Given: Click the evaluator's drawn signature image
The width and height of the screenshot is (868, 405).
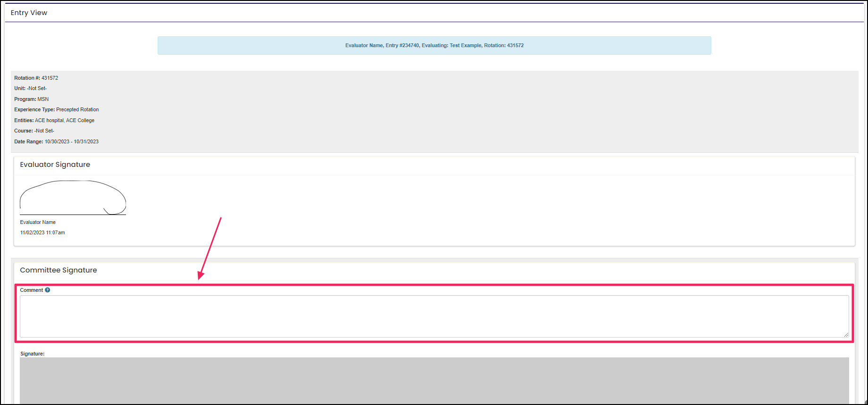Looking at the screenshot, I should click(x=73, y=198).
